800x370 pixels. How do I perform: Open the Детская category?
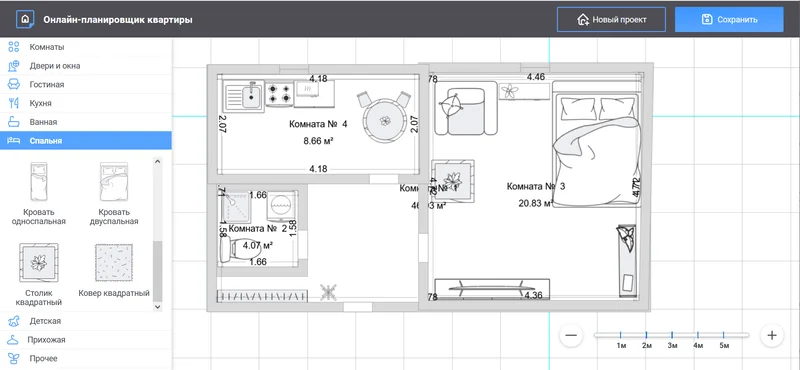point(86,321)
